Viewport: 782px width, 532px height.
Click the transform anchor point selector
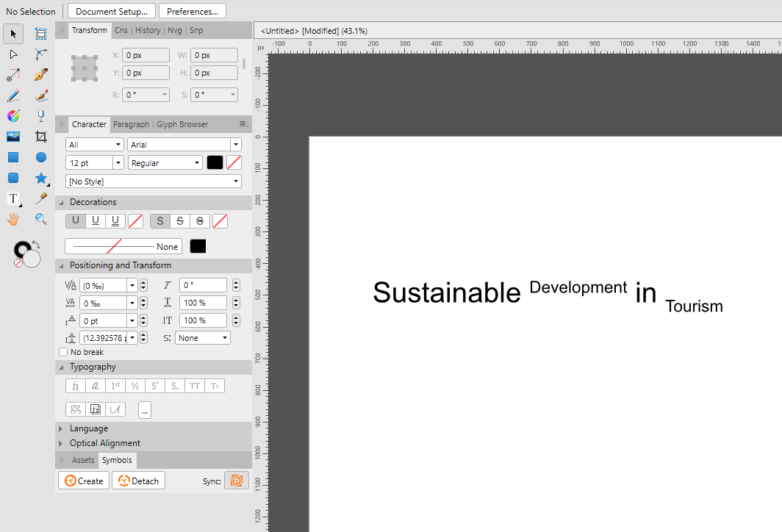tap(85, 68)
